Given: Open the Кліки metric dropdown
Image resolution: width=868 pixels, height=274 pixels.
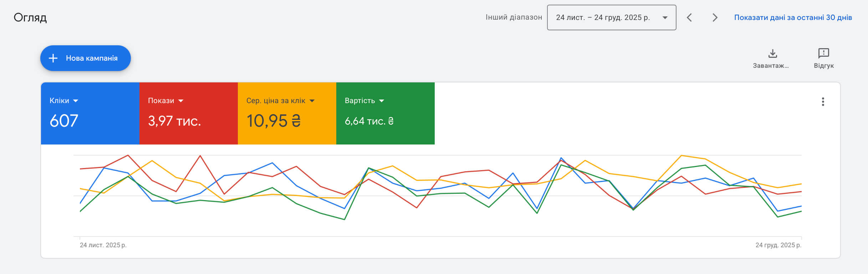Looking at the screenshot, I should (x=76, y=101).
